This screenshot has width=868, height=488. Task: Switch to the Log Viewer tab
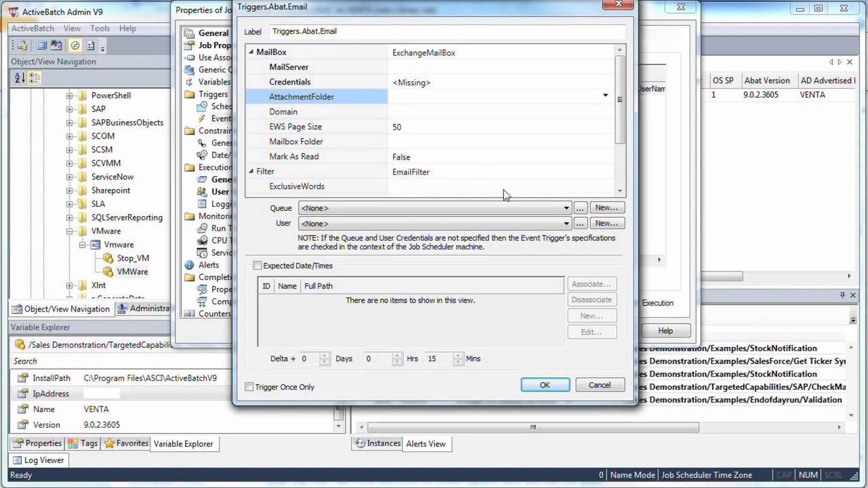(x=39, y=460)
